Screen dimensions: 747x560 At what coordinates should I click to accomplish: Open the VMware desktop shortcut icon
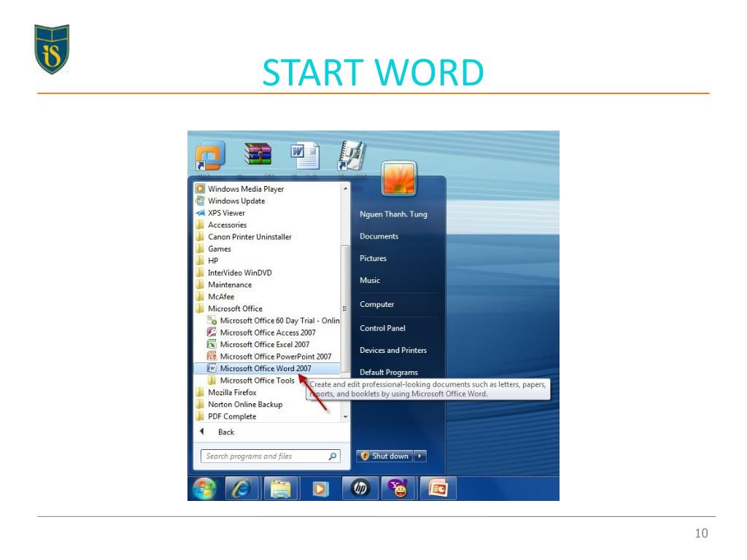(x=210, y=156)
